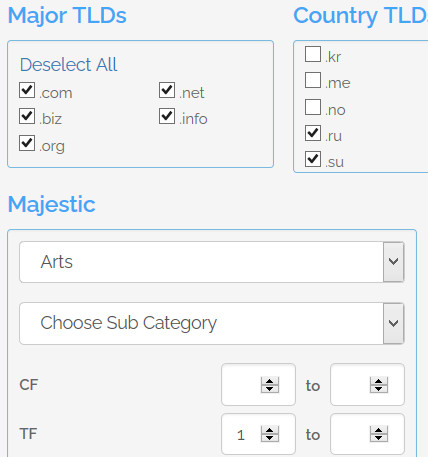
Task: Click the CF minimum value field
Action: (258, 385)
